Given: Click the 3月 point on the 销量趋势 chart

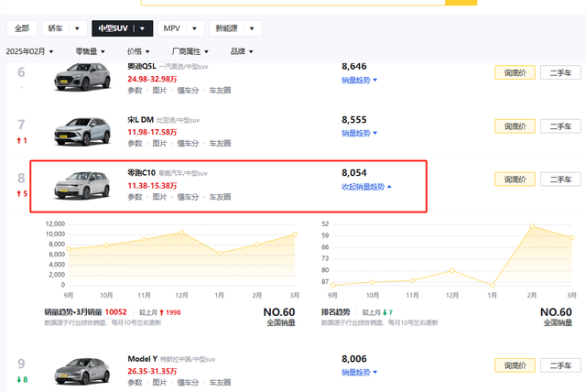Looking at the screenshot, I should [x=295, y=234].
